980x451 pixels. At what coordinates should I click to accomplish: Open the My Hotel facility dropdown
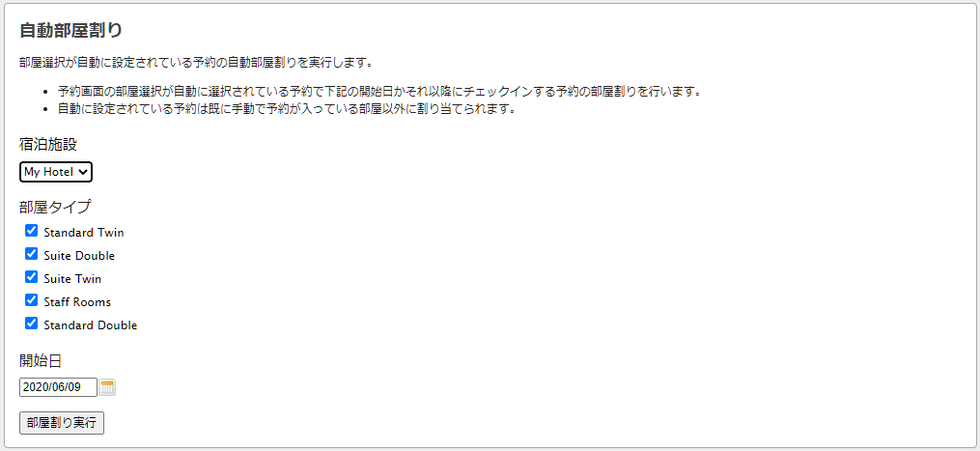pyautogui.click(x=56, y=172)
